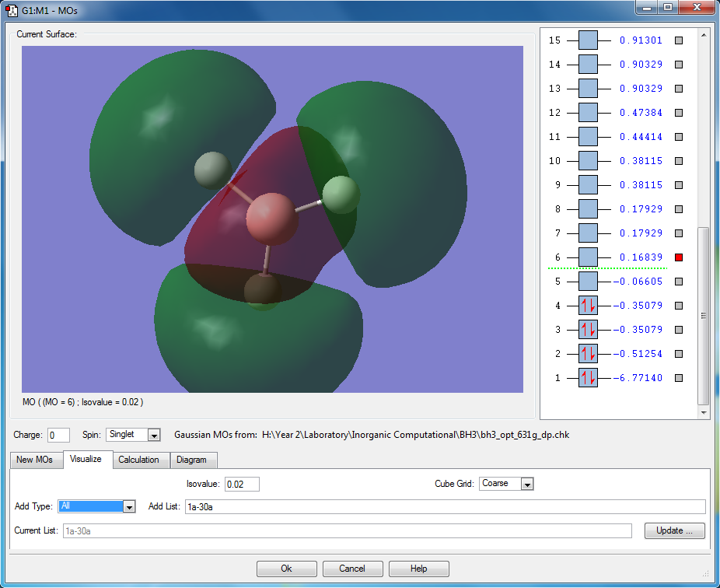Toggle the gray surface marker for MO 10

pos(679,161)
